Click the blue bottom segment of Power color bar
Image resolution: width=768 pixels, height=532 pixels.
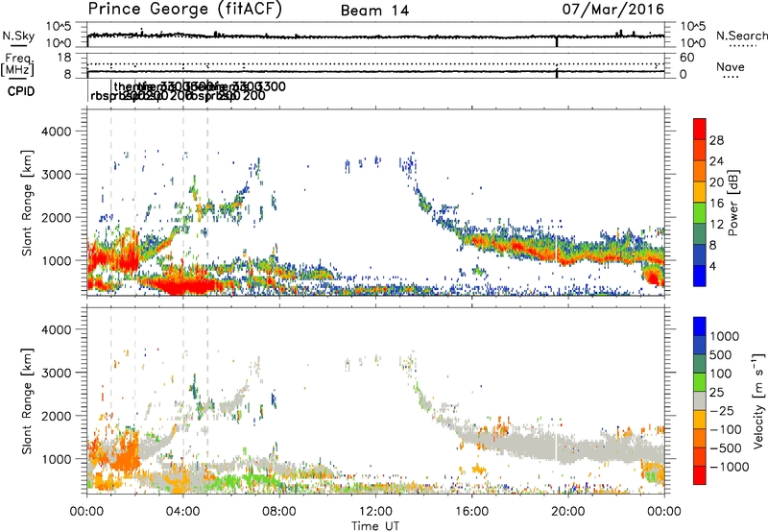(x=700, y=276)
